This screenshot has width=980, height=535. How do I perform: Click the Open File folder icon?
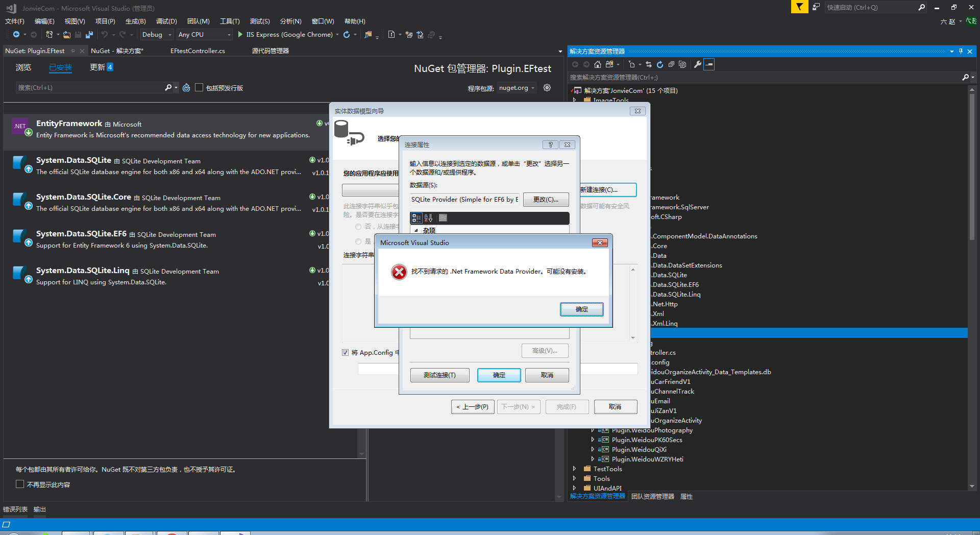(67, 35)
